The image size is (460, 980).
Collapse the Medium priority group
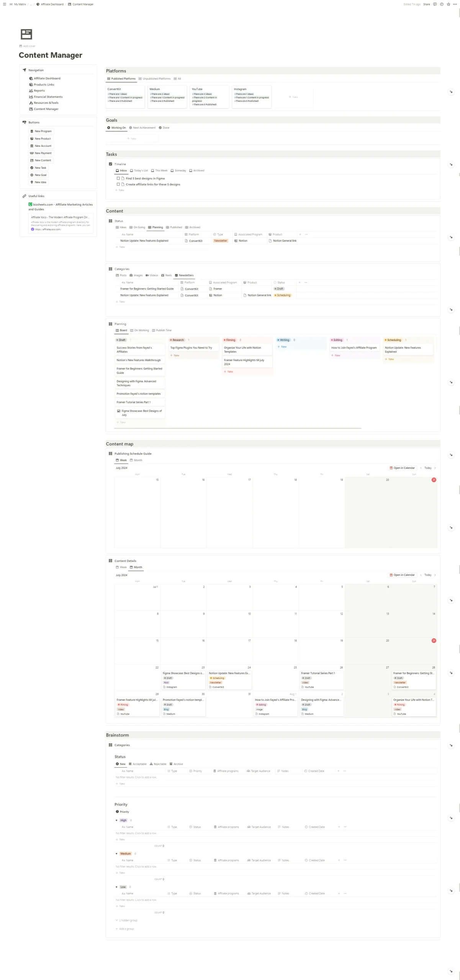(x=117, y=854)
